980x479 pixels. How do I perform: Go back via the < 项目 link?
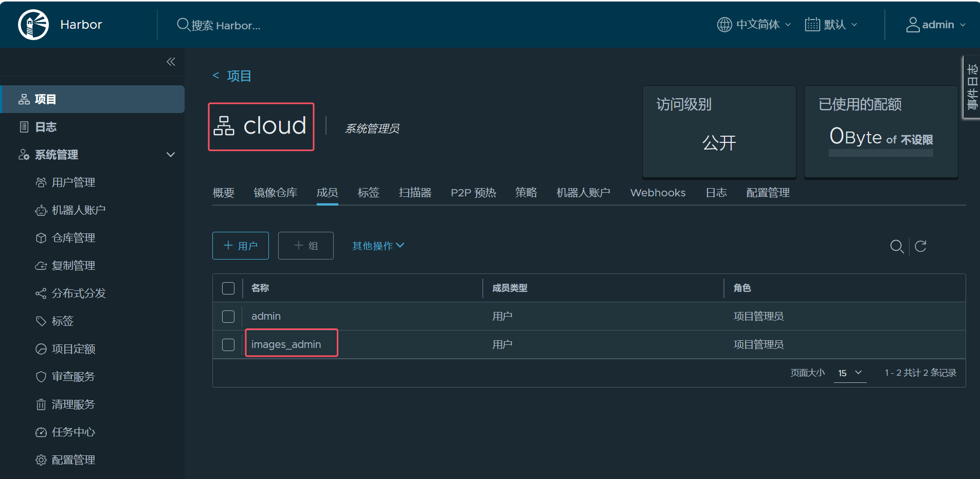click(232, 76)
